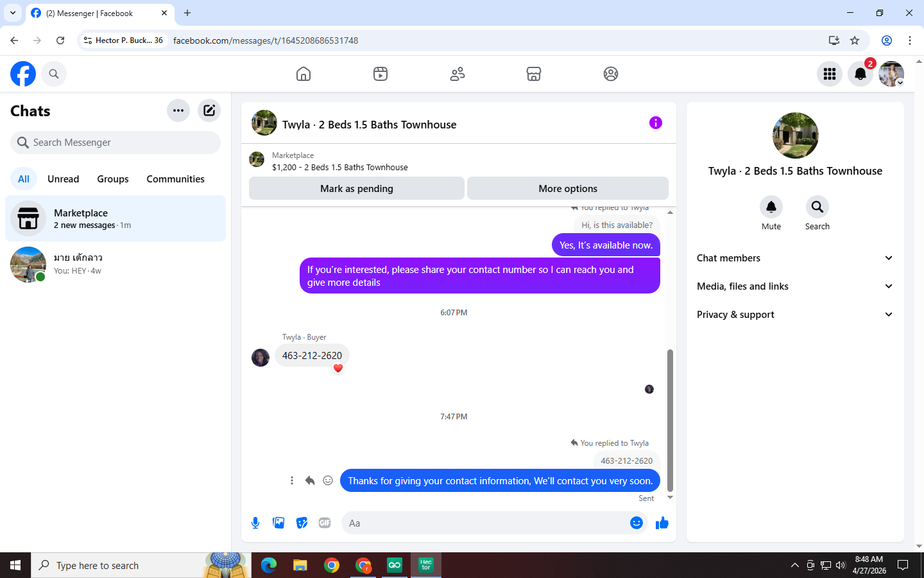The width and height of the screenshot is (924, 578).
Task: Show hidden system tray icons chevron
Action: point(794,565)
